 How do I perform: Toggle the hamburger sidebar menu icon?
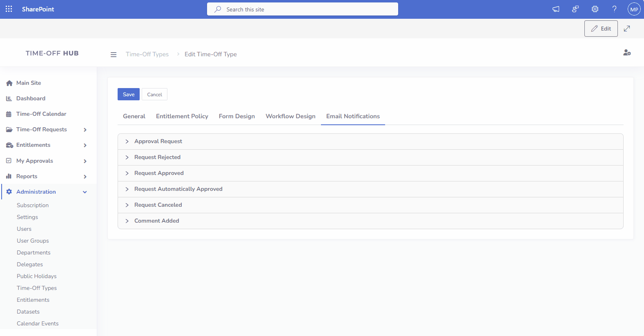tap(114, 55)
